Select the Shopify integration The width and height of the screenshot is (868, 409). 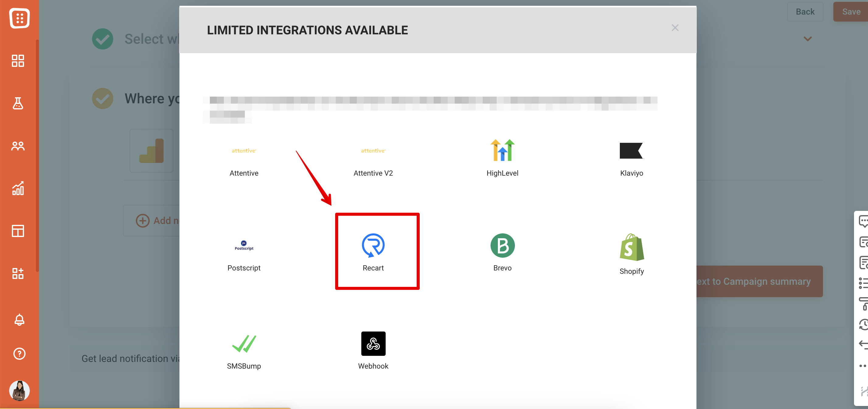631,254
